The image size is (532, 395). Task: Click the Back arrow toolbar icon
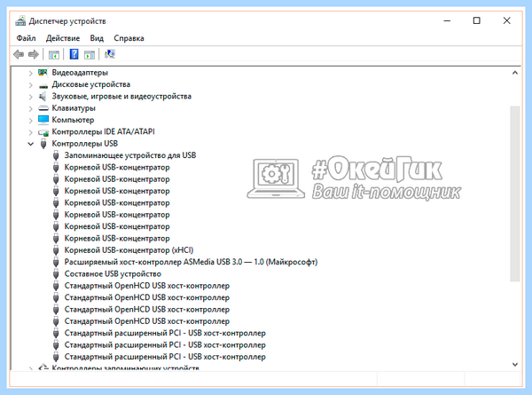[x=19, y=54]
